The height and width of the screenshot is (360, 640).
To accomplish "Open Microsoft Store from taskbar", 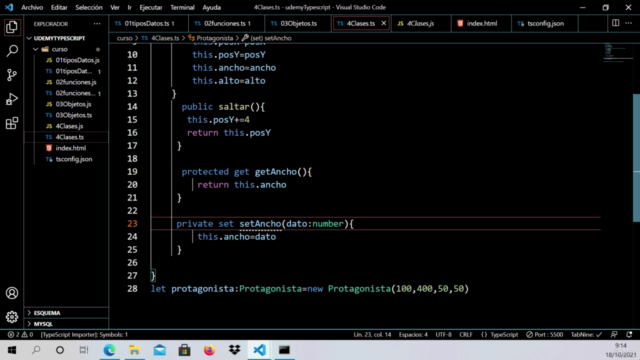I will pyautogui.click(x=184, y=350).
